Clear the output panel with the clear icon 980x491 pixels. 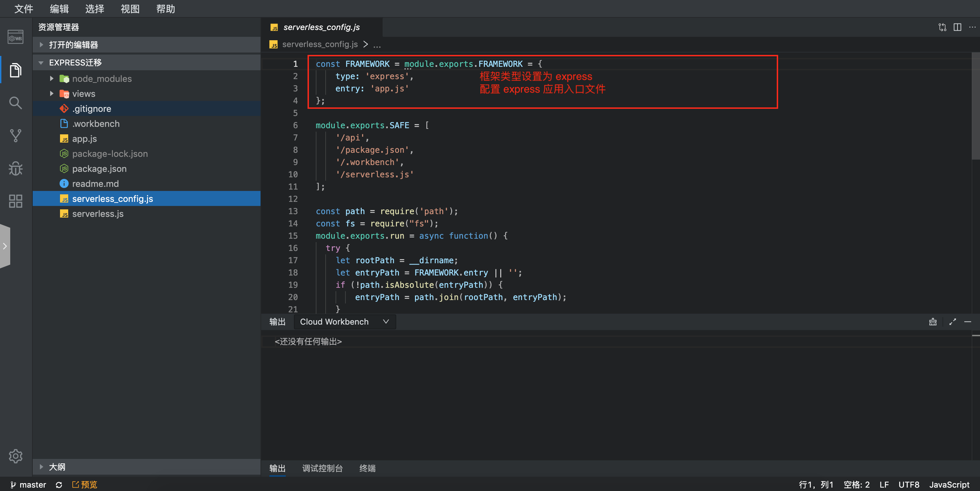tap(933, 322)
